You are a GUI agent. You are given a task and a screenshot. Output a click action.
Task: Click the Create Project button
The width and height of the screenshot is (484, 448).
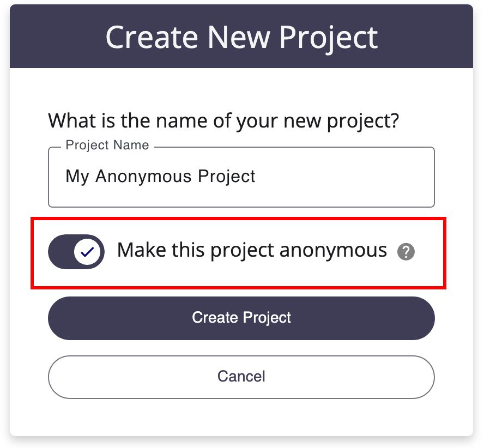click(241, 318)
